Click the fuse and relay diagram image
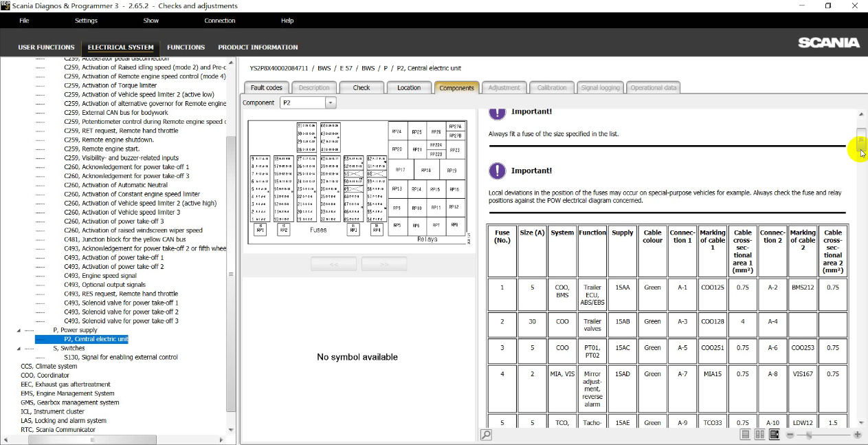 coord(357,182)
